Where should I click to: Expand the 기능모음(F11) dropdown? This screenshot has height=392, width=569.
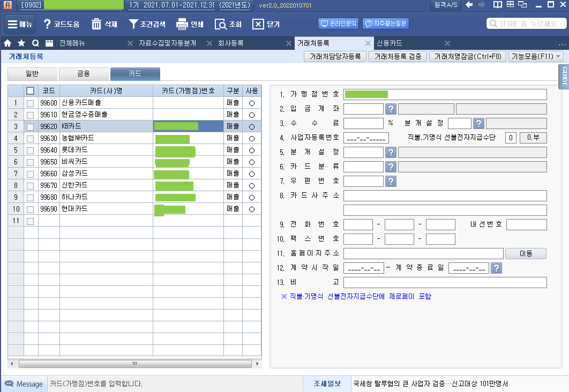click(536, 56)
